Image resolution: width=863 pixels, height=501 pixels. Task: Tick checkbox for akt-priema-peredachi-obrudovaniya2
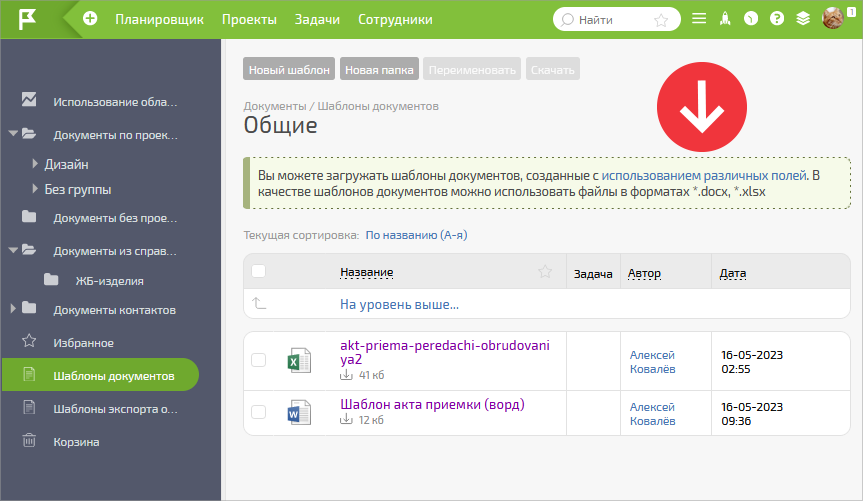259,360
